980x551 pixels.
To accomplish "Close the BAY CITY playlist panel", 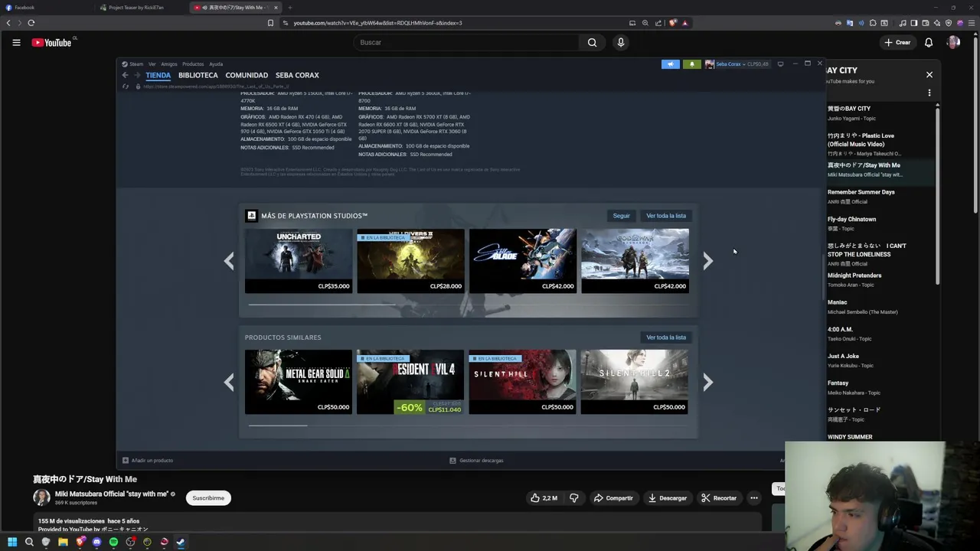I will 929,75.
